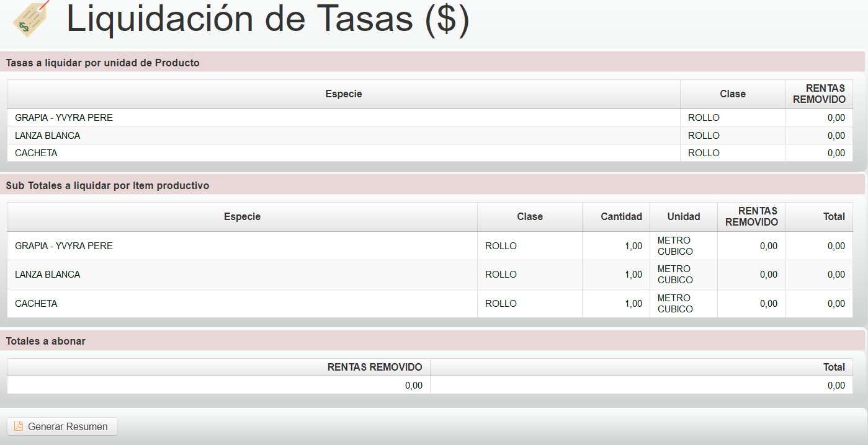Select CACHETA in the Sub Totales table
Viewport: 868px width, 445px height.
click(x=36, y=304)
